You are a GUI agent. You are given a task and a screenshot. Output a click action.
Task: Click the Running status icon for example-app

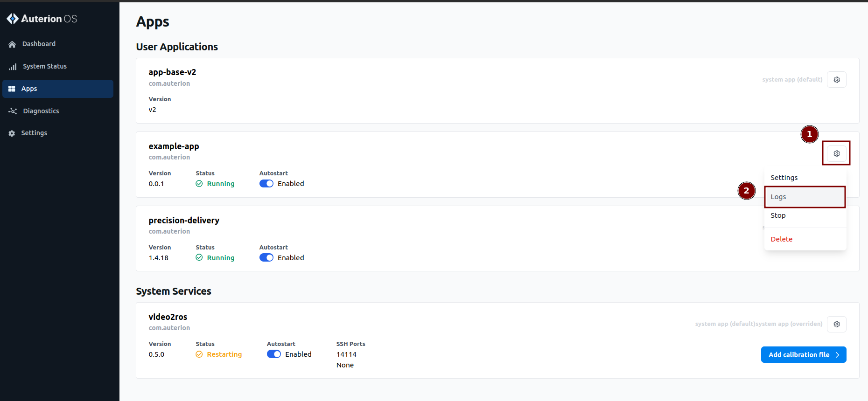click(199, 184)
